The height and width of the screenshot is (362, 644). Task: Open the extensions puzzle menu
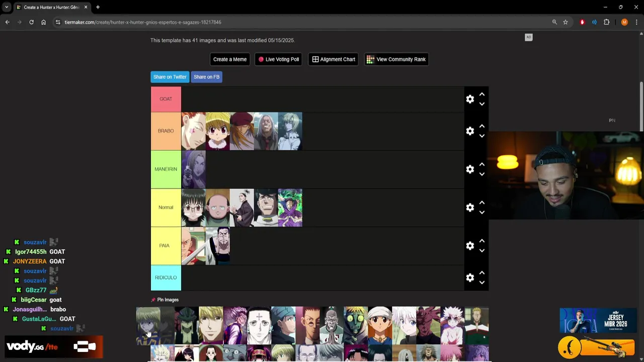[606, 22]
